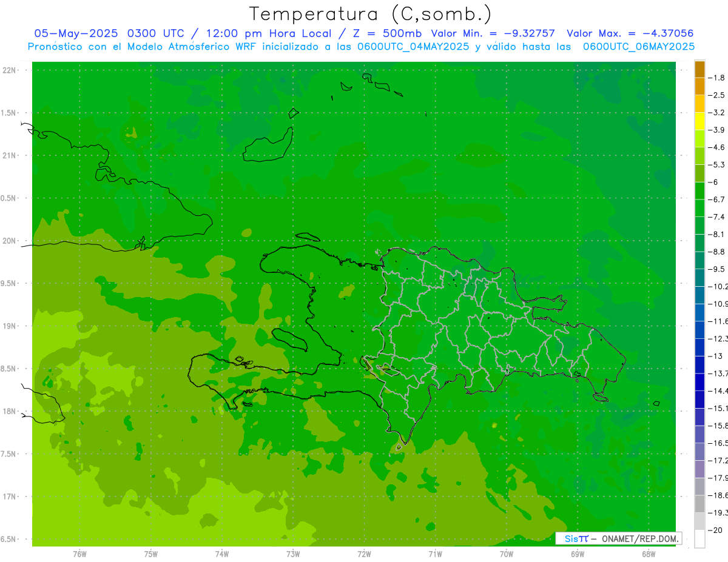Image resolution: width=728 pixels, height=562 pixels.
Task: Click the '0600UTC_06MAY2025' valid-until timestamp
Action: (x=639, y=46)
